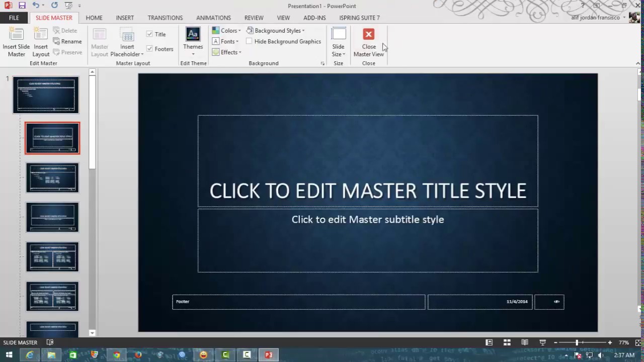Switch to Normal view in status bar
This screenshot has width=644, height=362.
click(x=489, y=342)
